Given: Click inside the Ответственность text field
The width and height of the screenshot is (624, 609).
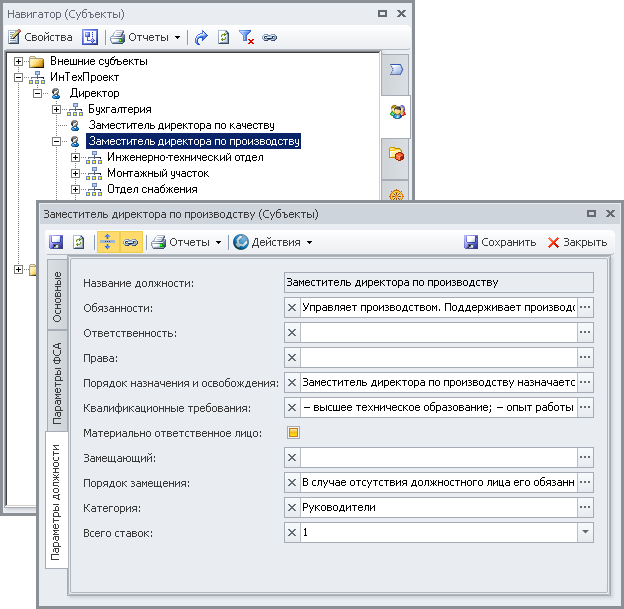Looking at the screenshot, I should [439, 333].
